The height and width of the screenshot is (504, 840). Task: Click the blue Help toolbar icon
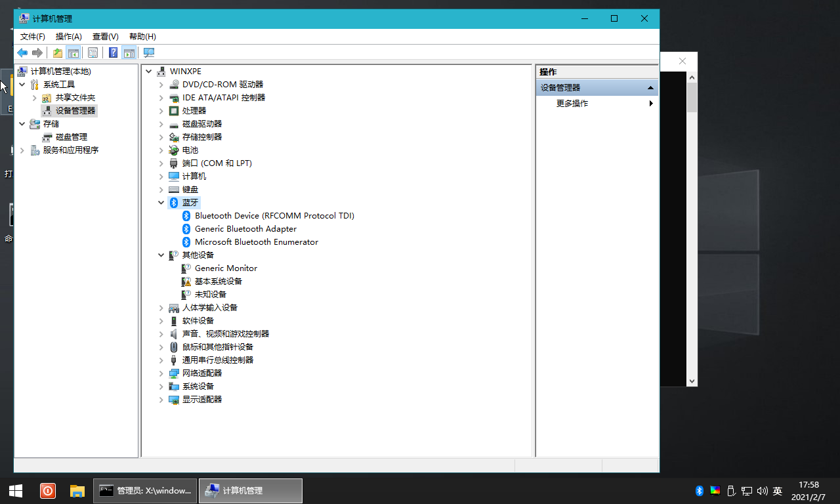(113, 52)
